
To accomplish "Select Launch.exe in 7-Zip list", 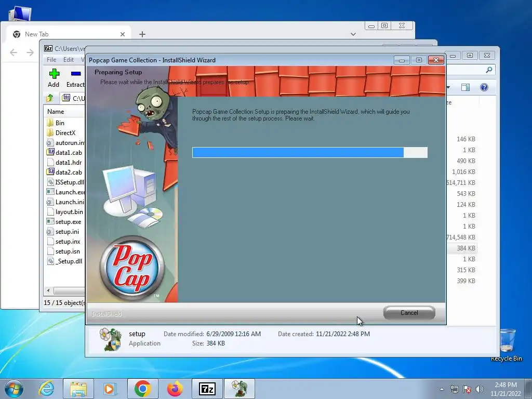I will point(70,192).
